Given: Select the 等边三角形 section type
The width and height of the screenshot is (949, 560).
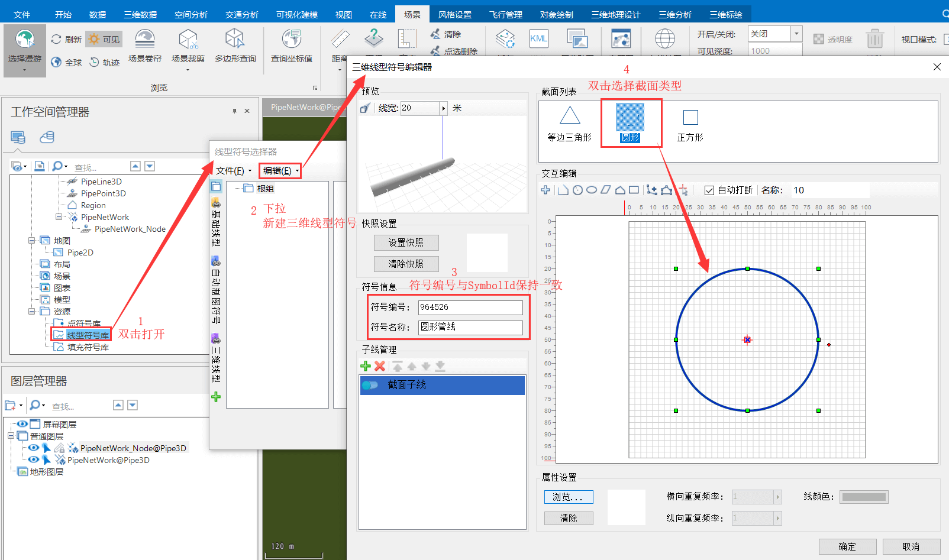Looking at the screenshot, I should [x=569, y=124].
